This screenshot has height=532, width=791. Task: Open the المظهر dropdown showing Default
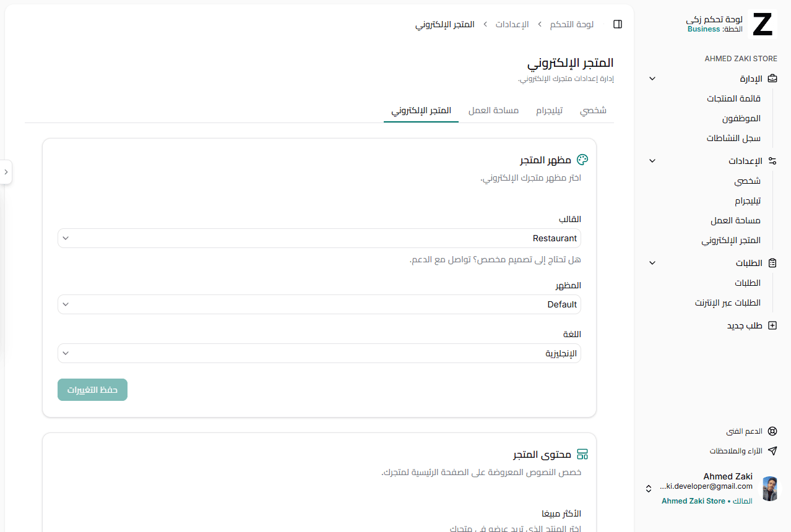319,304
